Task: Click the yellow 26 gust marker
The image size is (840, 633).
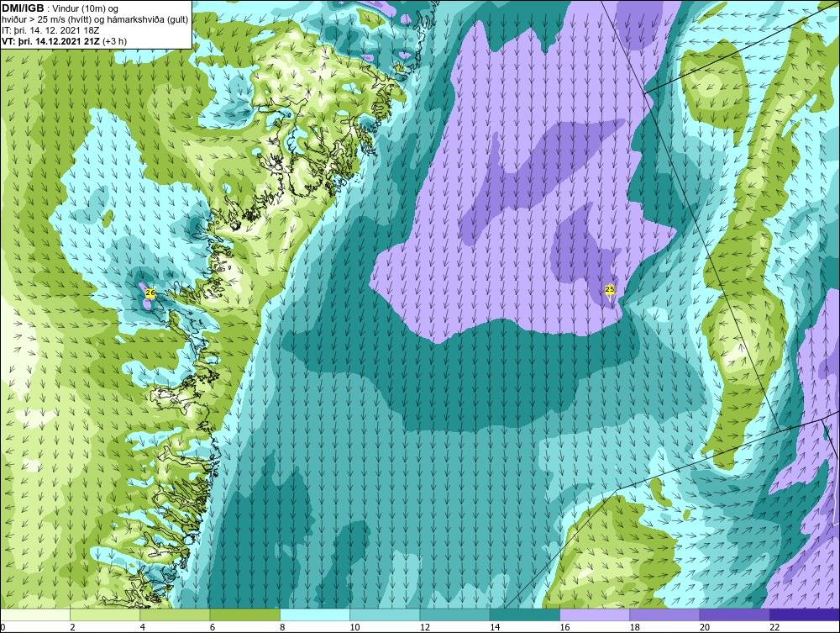Action: pos(150,293)
